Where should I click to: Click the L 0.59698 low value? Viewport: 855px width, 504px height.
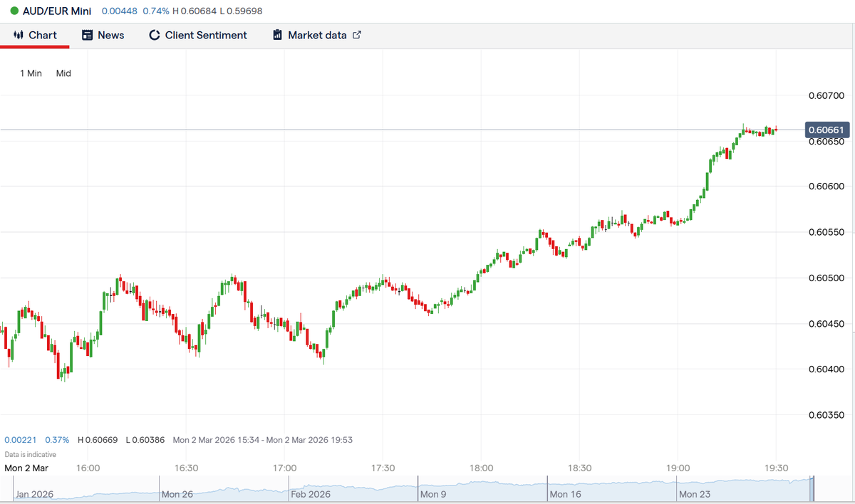click(242, 11)
